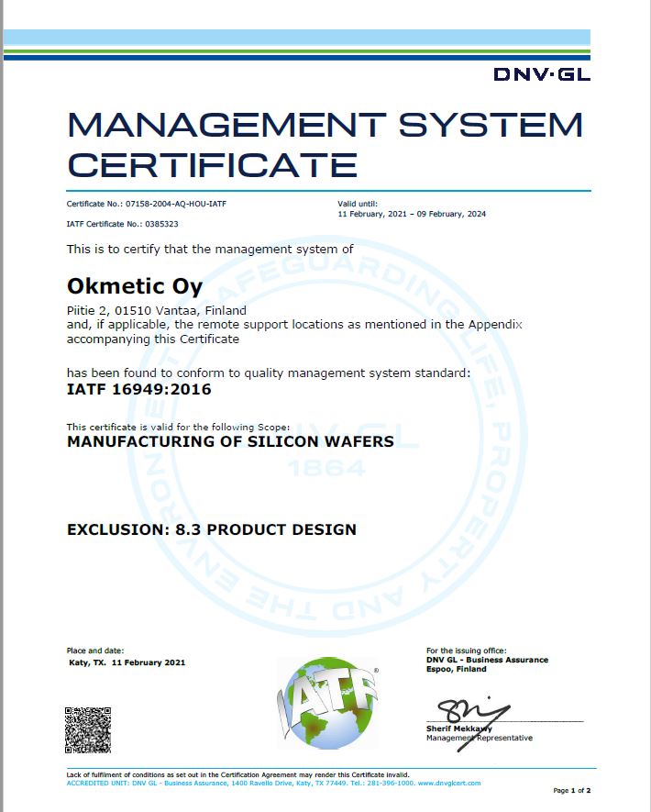The height and width of the screenshot is (812, 651).
Task: Click the IATF globe logo
Action: (327, 703)
